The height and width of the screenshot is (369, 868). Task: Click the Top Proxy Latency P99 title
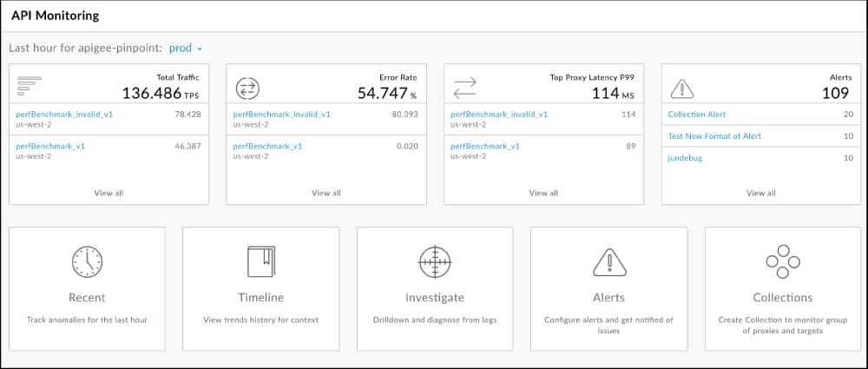coord(592,77)
